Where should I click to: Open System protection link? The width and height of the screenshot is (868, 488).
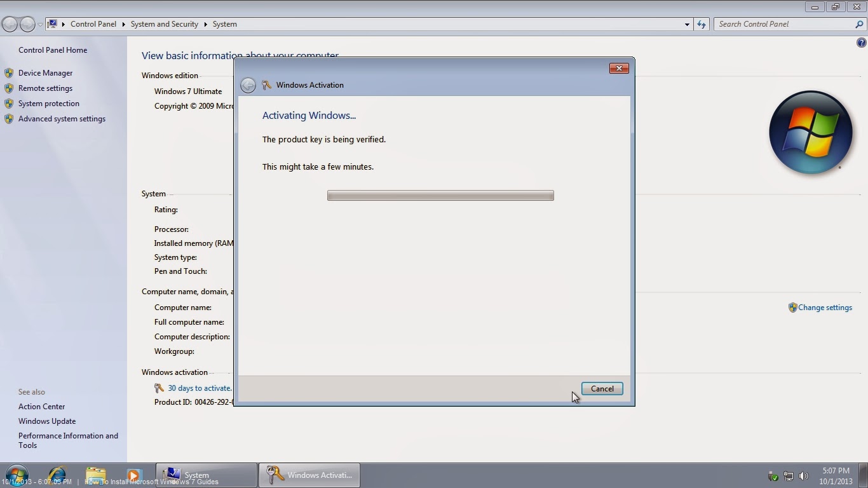click(x=49, y=104)
